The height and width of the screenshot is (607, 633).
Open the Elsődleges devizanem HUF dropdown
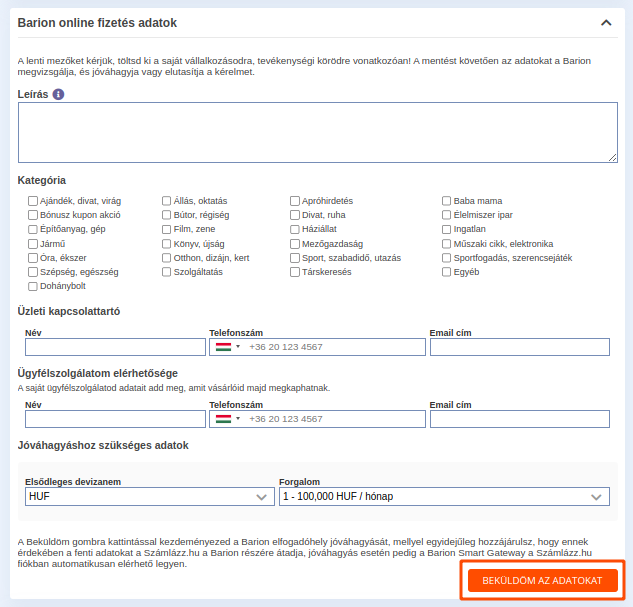point(150,496)
